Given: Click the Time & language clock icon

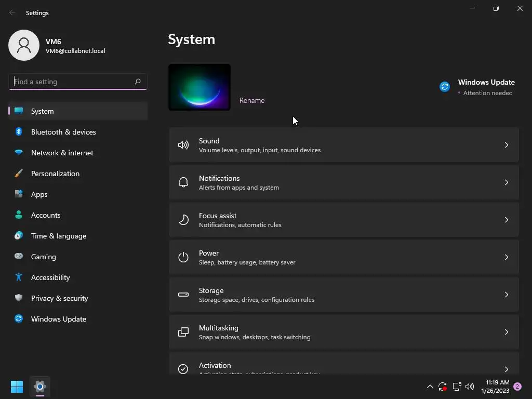Looking at the screenshot, I should click(19, 235).
